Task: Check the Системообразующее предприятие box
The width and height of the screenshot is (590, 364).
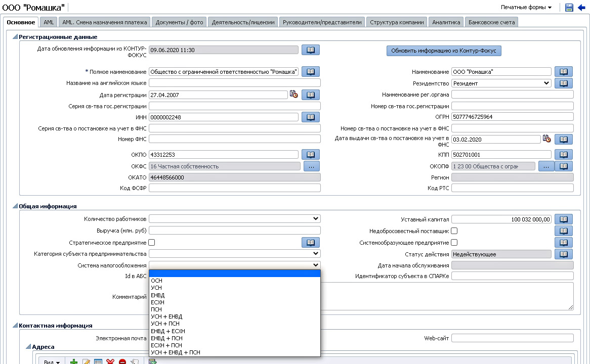Action: tap(454, 243)
